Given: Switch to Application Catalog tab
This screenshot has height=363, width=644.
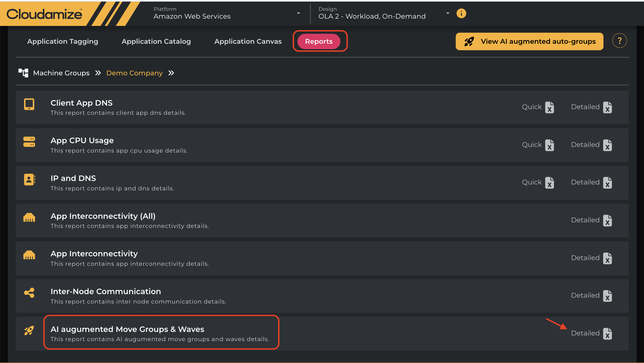Looking at the screenshot, I should (x=156, y=41).
